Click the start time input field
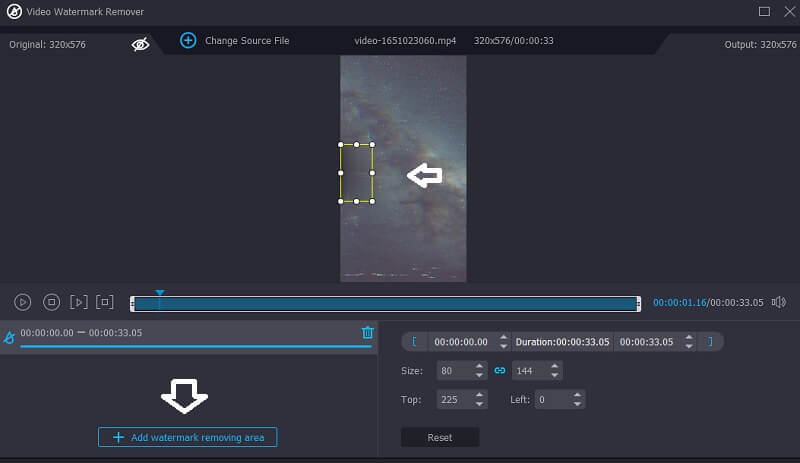This screenshot has width=800, height=463. click(x=462, y=341)
